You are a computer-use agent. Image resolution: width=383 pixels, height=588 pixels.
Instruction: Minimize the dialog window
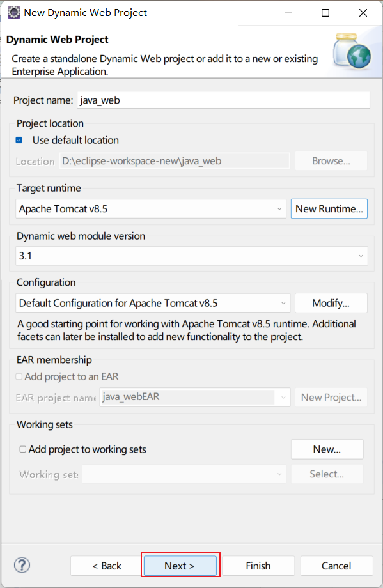[288, 13]
